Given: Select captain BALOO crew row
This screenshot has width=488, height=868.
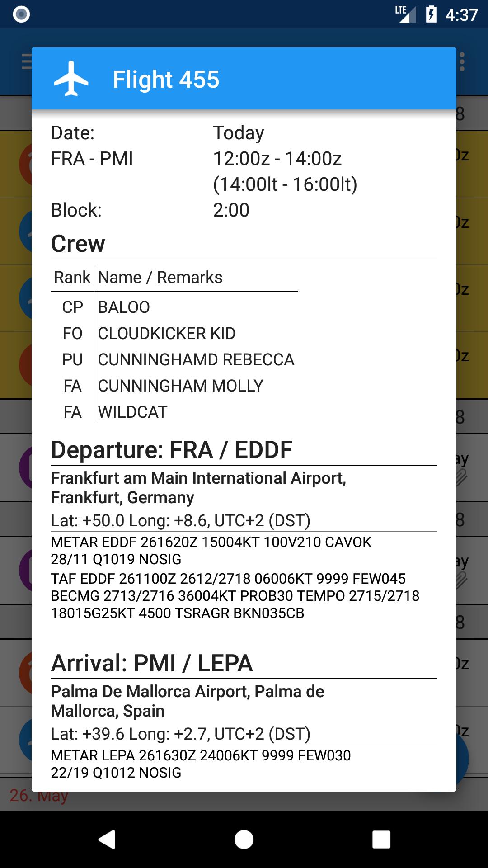Looking at the screenshot, I should coord(174,307).
